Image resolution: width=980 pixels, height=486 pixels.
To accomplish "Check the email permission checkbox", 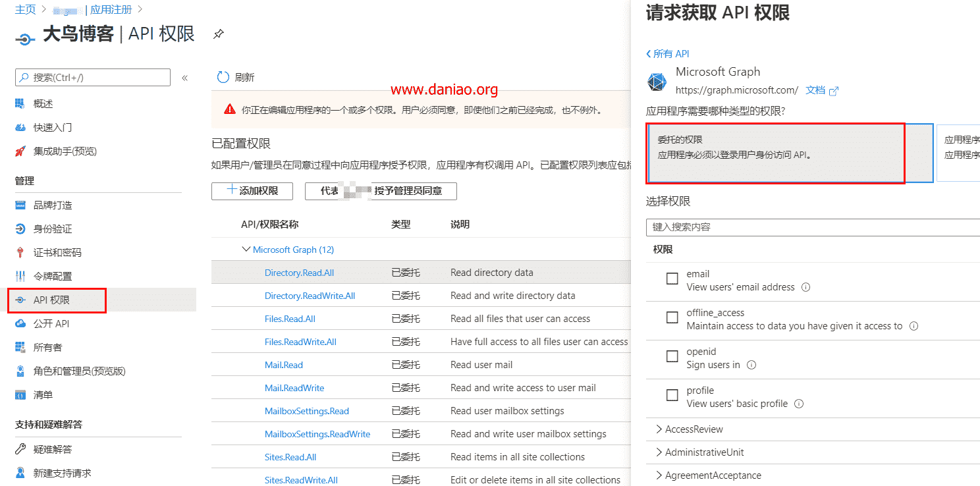I will pos(672,279).
